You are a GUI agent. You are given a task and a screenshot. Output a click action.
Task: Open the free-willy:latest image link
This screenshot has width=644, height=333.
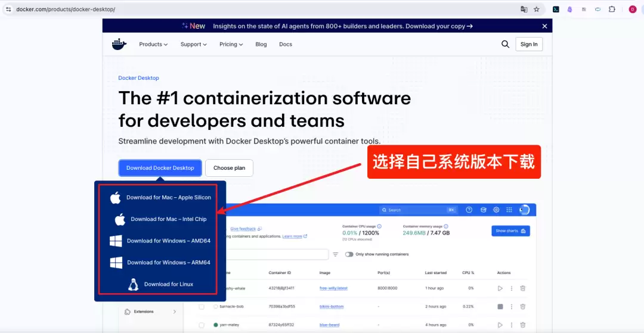point(333,288)
